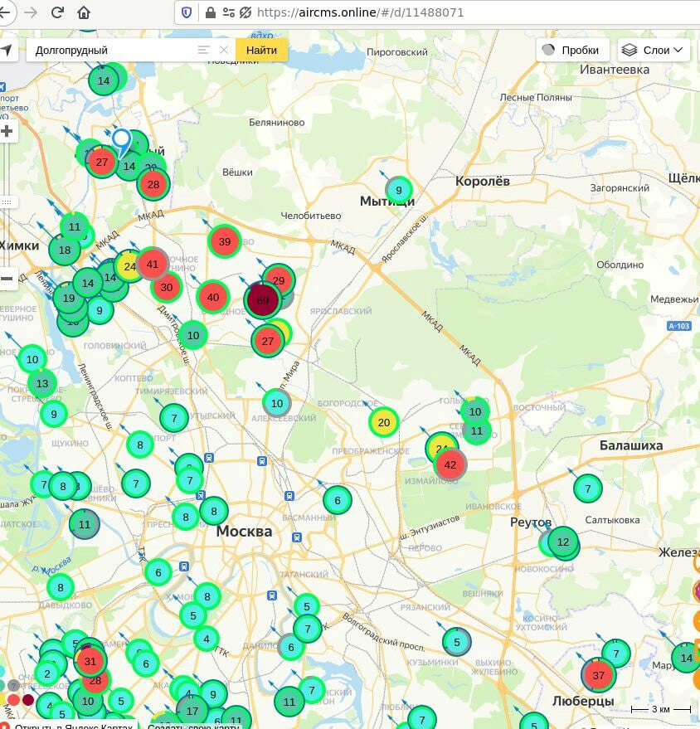Screen dimensions: 700x729
Task: Open the browser home page
Action: (84, 12)
